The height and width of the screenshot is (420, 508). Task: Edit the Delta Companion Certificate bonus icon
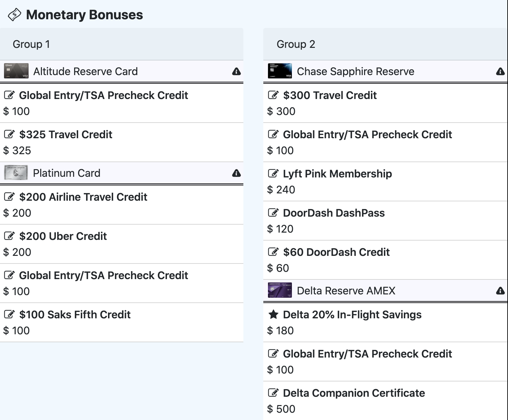(273, 393)
